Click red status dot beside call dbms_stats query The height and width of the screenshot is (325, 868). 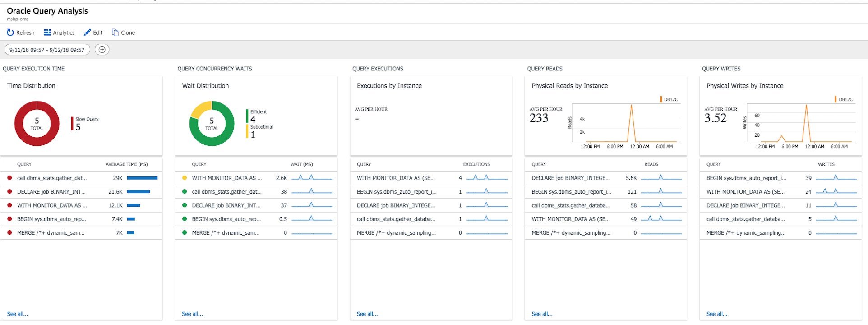coord(9,178)
